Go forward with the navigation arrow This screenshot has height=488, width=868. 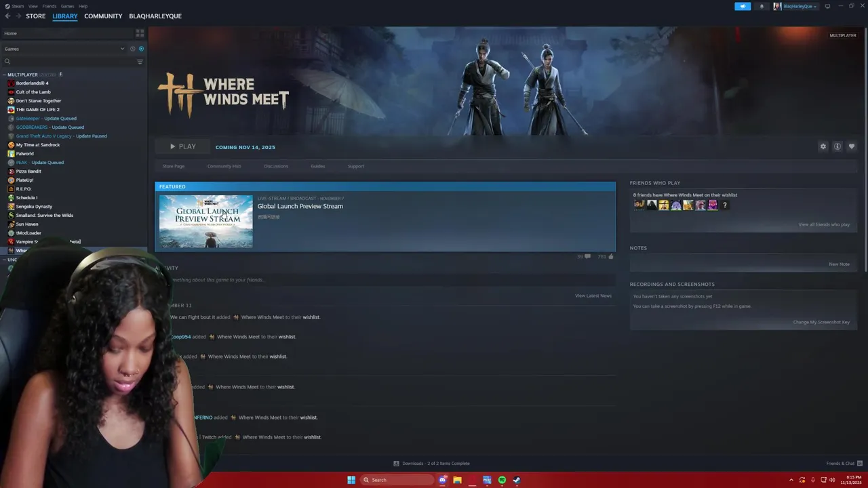[x=18, y=16]
